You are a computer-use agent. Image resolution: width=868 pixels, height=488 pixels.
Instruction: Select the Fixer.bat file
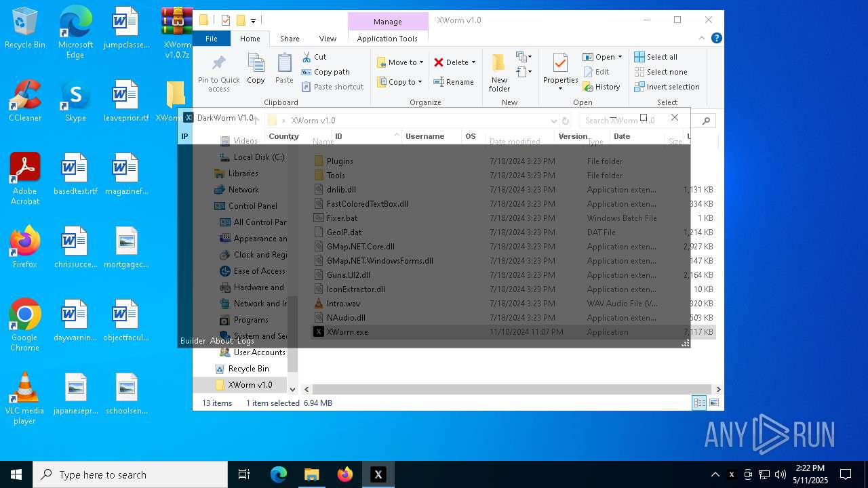pos(342,218)
